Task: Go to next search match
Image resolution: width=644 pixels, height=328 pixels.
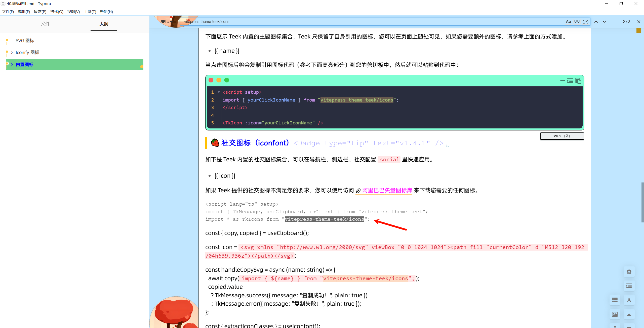Action: [x=604, y=22]
